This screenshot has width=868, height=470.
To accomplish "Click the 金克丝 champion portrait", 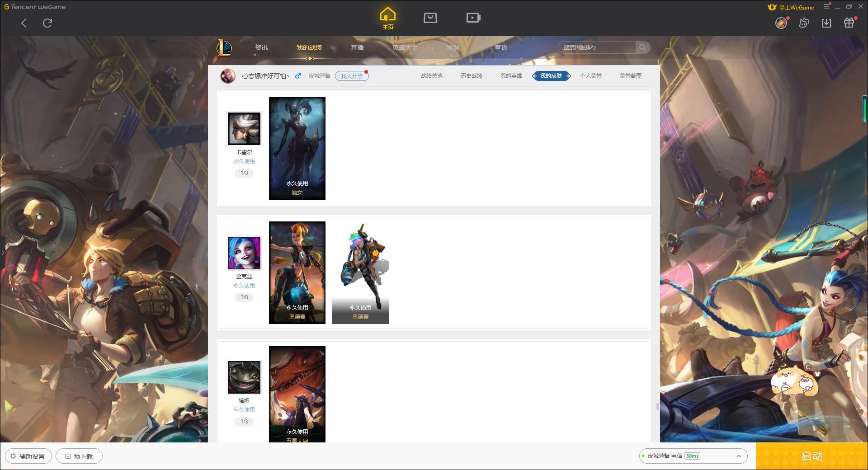I will [244, 253].
